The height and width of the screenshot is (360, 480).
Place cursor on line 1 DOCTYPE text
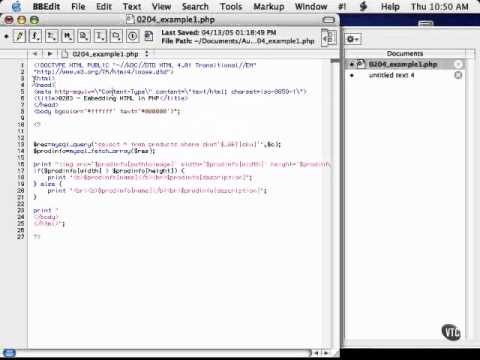[x=145, y=65]
